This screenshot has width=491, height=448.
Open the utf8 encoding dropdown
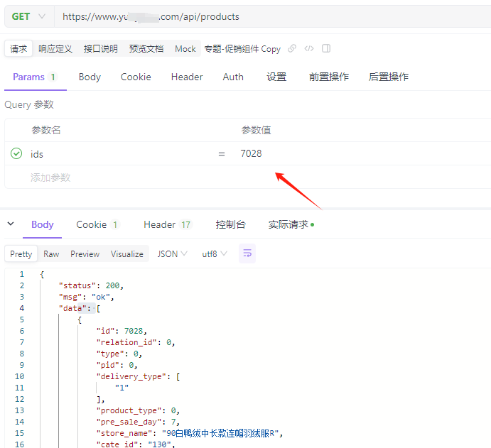click(215, 253)
